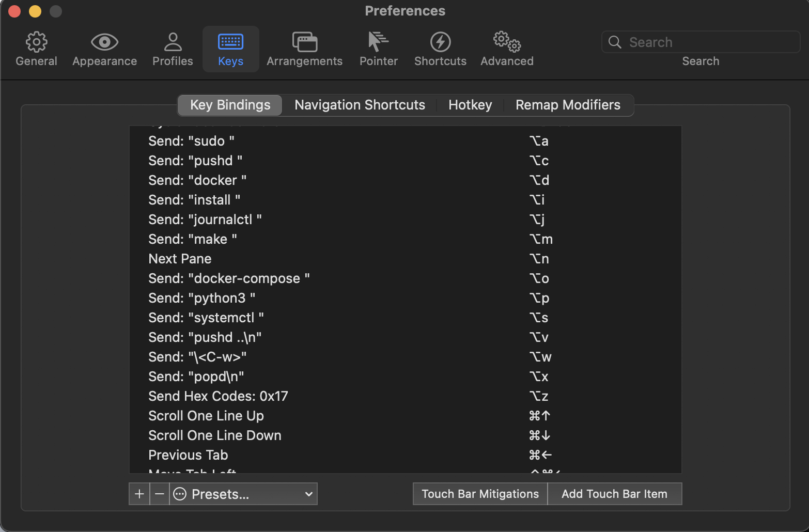Click inside the Search field
This screenshot has width=809, height=532.
pyautogui.click(x=701, y=42)
